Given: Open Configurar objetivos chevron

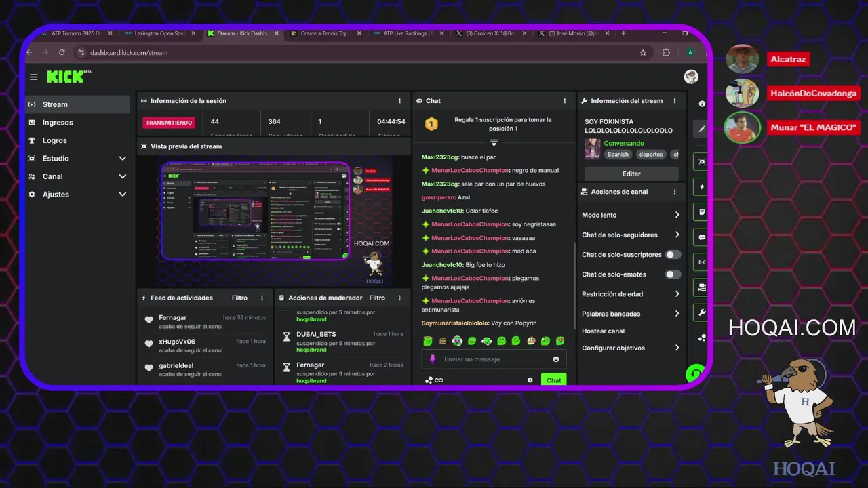Looking at the screenshot, I should (x=677, y=348).
